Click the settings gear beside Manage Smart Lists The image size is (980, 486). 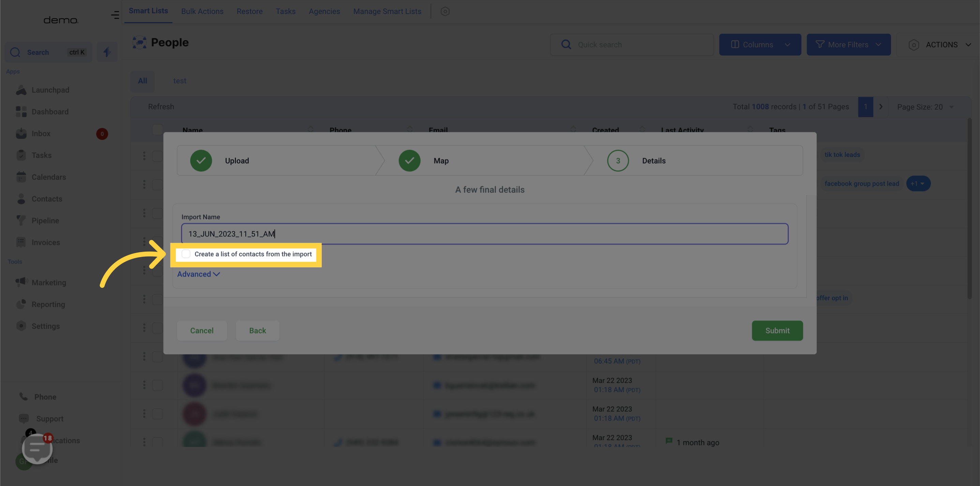(x=445, y=11)
